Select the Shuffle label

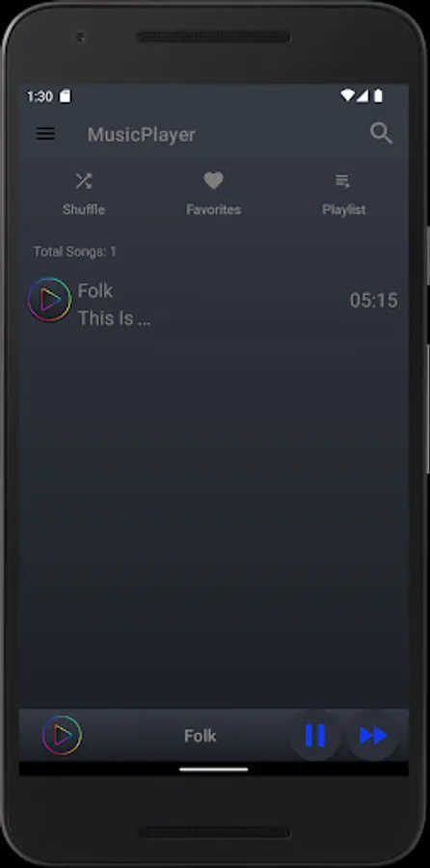click(84, 210)
